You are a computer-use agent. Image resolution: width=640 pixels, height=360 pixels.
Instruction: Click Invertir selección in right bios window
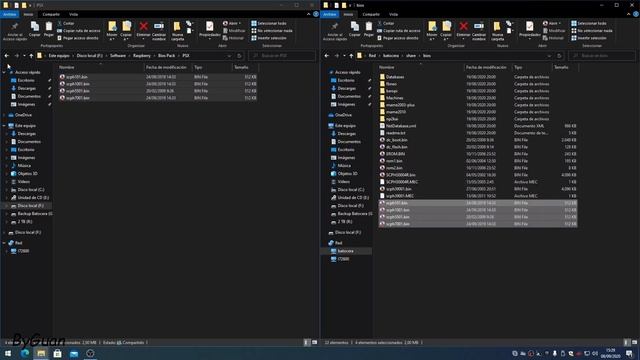tap(589, 38)
